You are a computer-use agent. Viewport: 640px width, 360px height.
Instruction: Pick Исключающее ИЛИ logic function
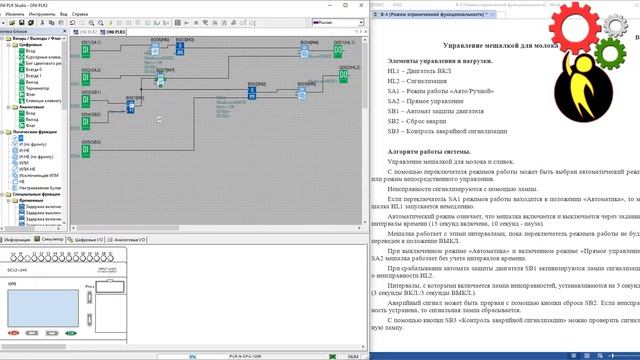(39, 176)
